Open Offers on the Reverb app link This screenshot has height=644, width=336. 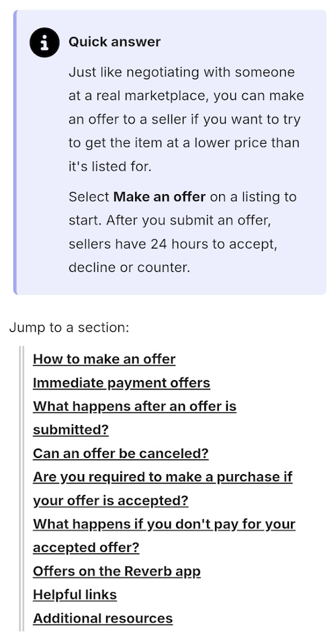(117, 571)
